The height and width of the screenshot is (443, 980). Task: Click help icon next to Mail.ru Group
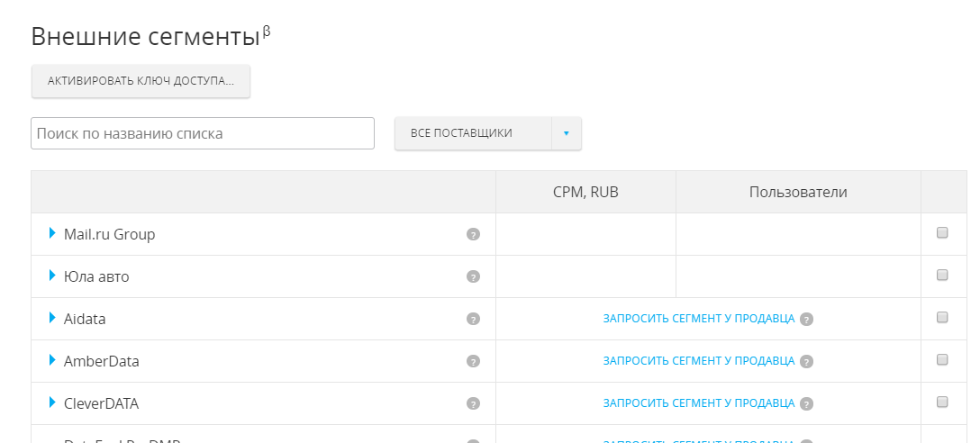[x=473, y=234]
